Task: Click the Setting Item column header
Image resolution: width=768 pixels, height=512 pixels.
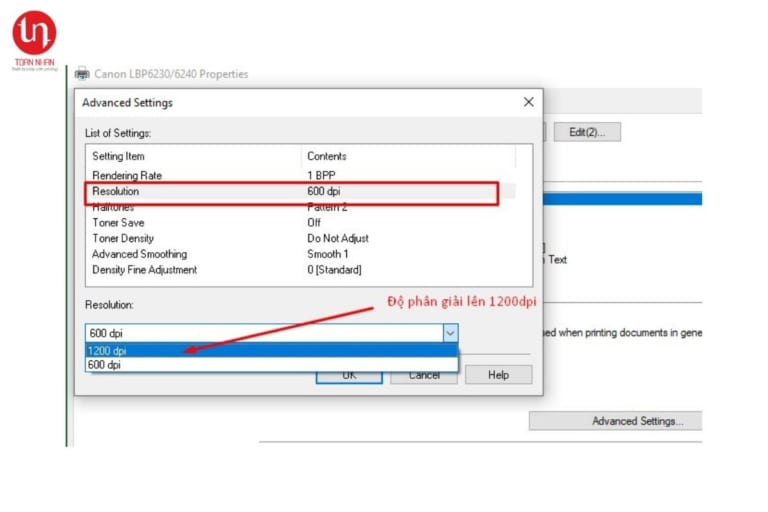Action: [193, 156]
